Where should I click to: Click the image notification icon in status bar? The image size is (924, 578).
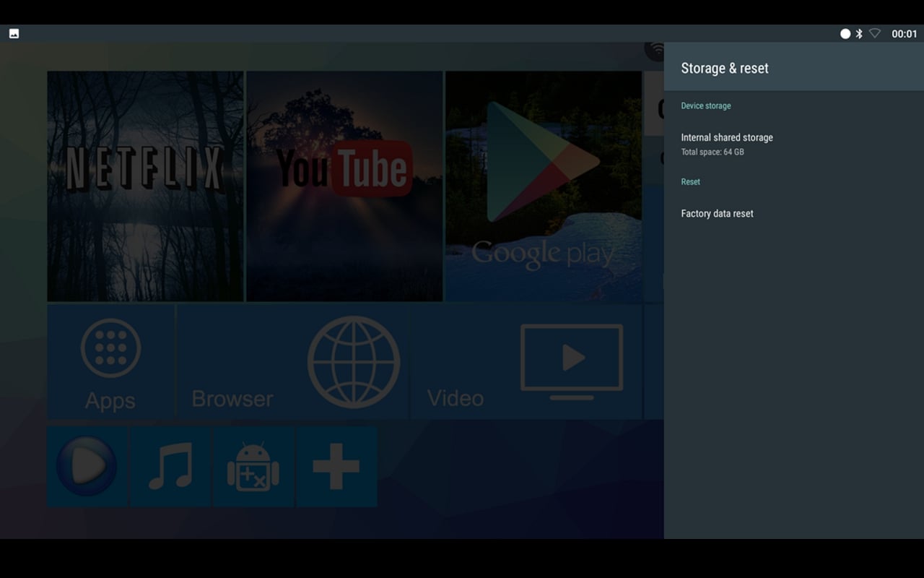pos(14,33)
